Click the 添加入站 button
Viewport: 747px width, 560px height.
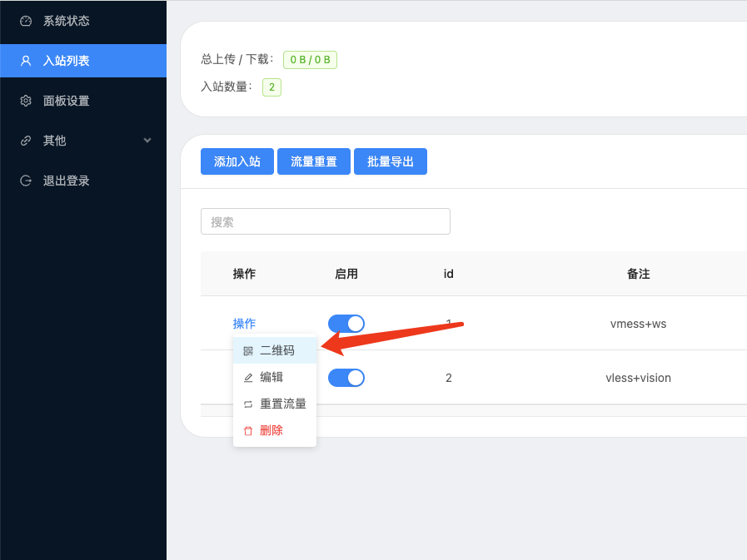click(x=237, y=161)
